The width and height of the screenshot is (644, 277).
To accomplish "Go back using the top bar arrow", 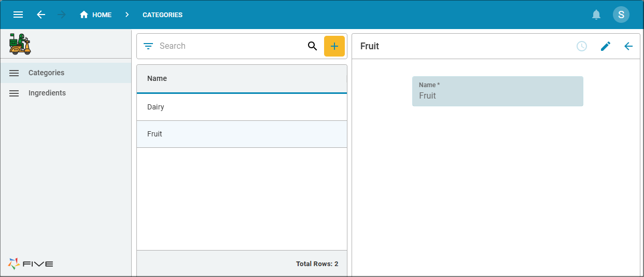I will click(x=41, y=15).
